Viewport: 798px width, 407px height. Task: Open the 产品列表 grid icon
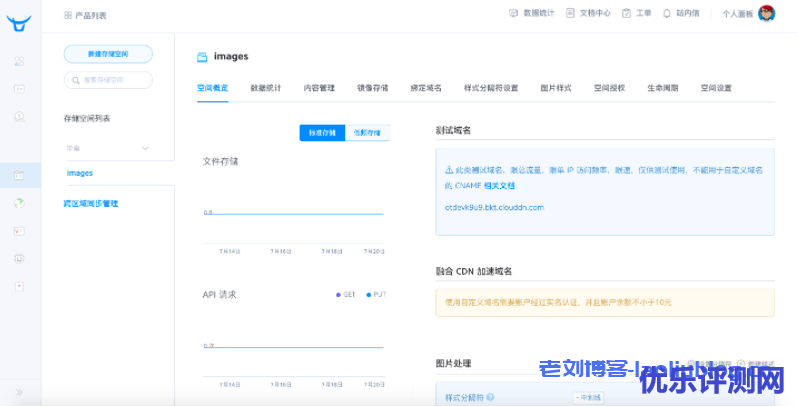[x=68, y=15]
